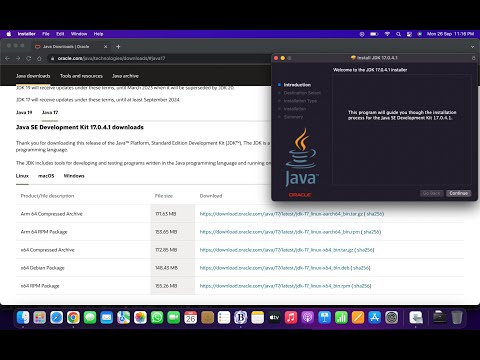Open System Preferences from the dock
Screen dimensions: 480x360
click(x=391, y=318)
